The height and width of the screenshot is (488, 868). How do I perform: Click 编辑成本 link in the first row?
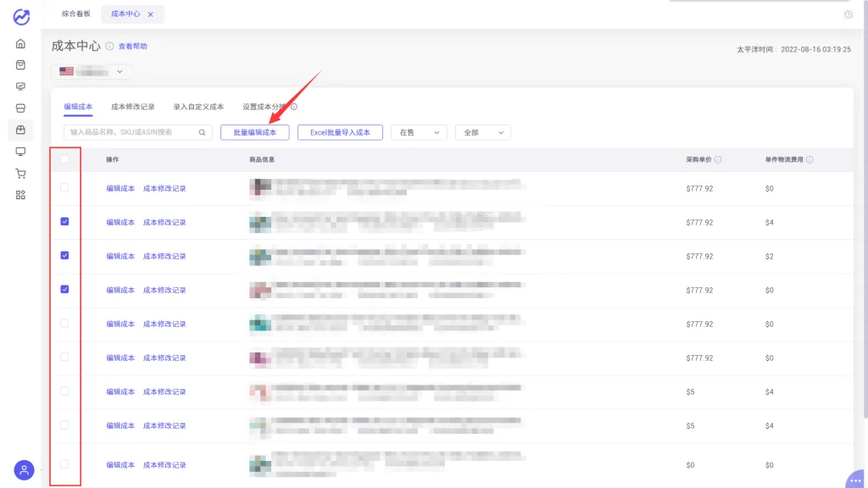tap(120, 189)
